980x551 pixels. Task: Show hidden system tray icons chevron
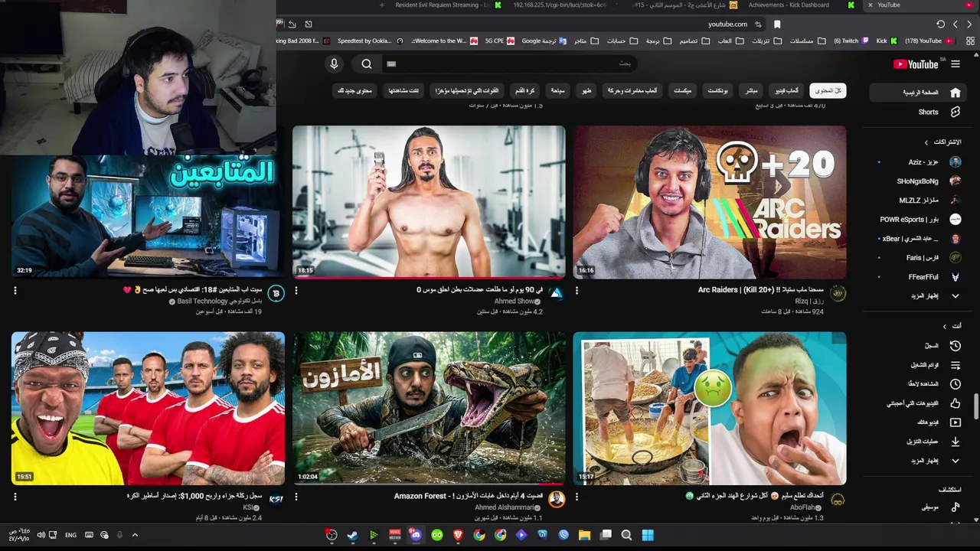point(135,535)
